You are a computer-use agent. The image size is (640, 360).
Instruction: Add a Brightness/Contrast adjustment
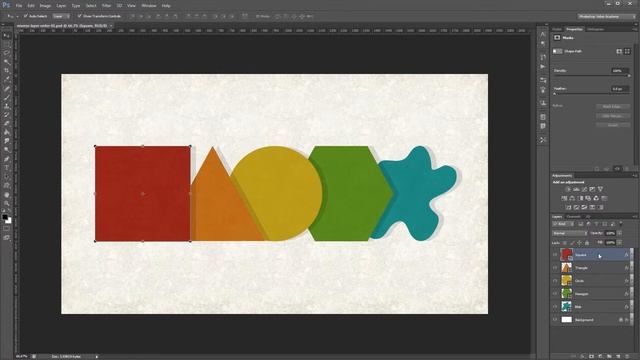point(568,189)
